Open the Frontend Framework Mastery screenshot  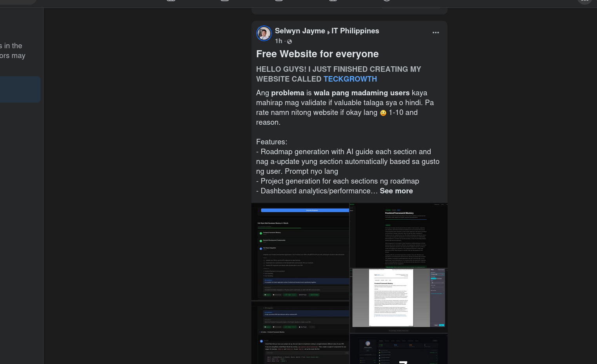pos(399,235)
